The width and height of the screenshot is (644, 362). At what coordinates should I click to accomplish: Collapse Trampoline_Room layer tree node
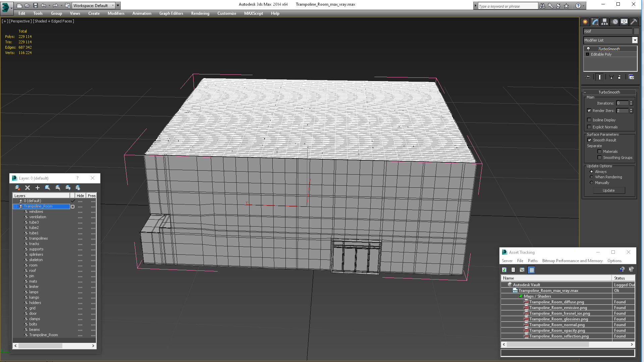[15, 206]
